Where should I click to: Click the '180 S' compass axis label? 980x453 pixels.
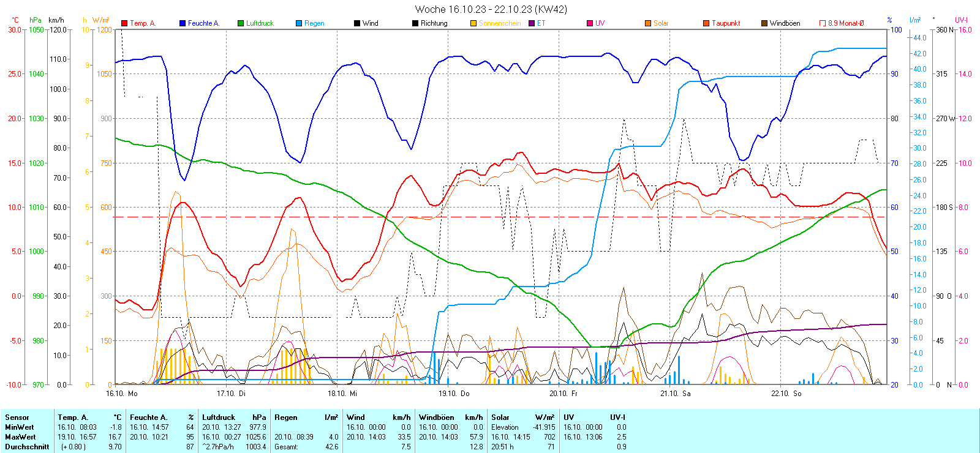(x=945, y=208)
